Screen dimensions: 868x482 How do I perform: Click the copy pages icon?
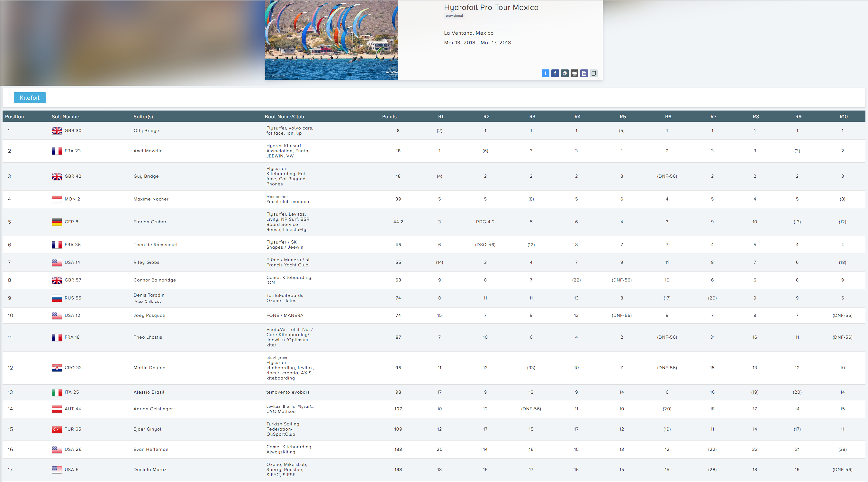pyautogui.click(x=594, y=73)
